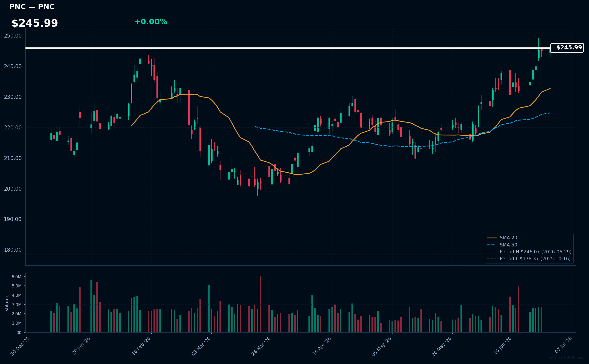Click the yellow dashed Period H swatch in legend
589x364 pixels.
pos(492,252)
